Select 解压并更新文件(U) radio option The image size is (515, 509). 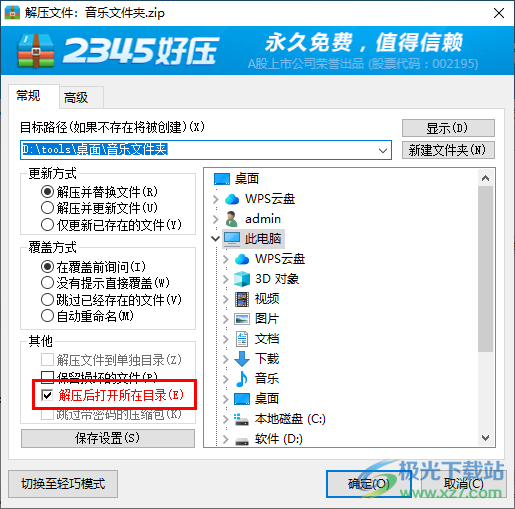(47, 208)
